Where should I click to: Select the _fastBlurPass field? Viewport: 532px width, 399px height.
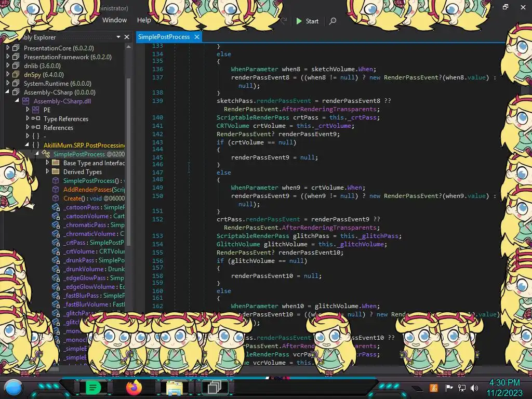coord(94,295)
